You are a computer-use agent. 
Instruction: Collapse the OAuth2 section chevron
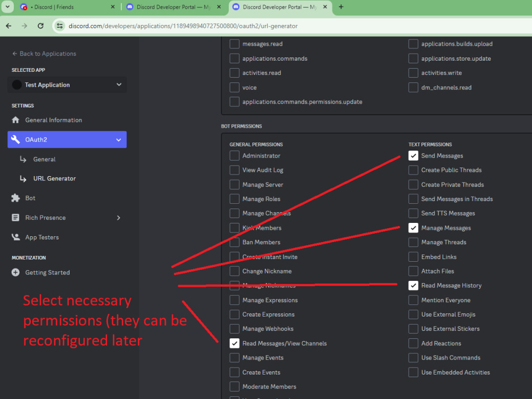(x=119, y=140)
